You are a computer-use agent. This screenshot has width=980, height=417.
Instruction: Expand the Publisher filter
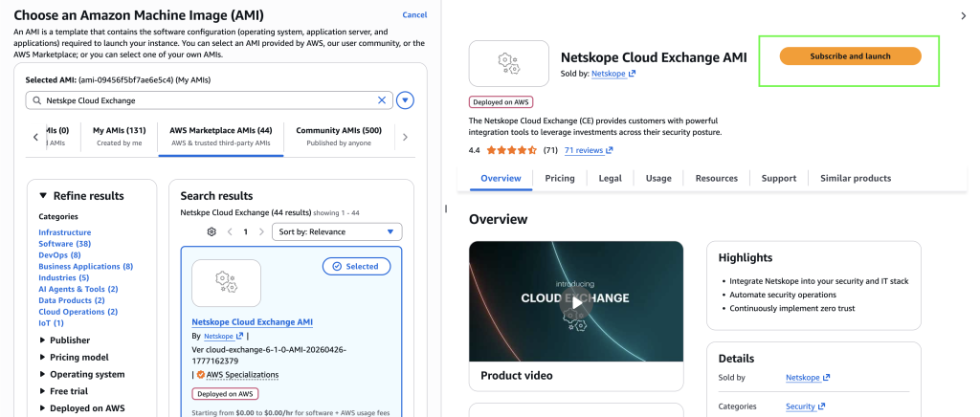pos(64,340)
